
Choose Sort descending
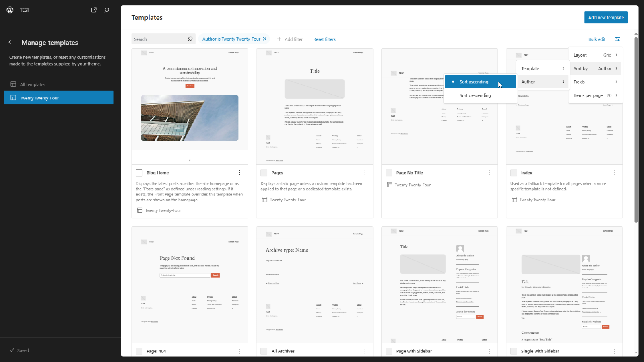(x=475, y=95)
